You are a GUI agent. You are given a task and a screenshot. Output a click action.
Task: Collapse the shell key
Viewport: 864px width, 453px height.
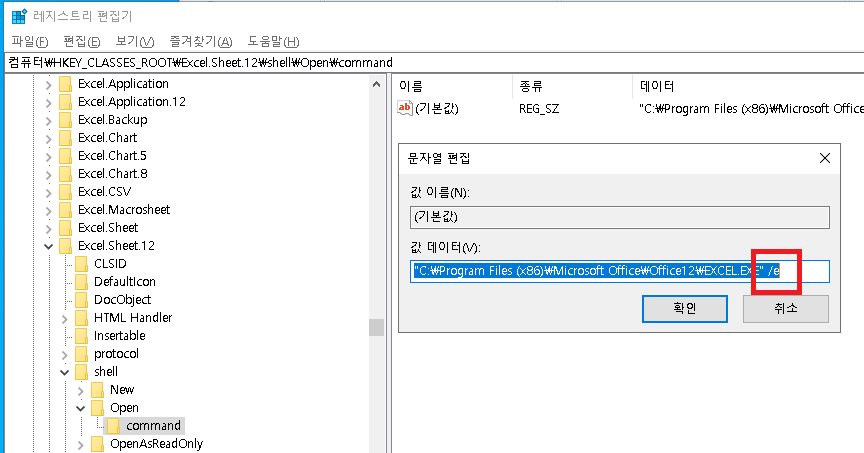tap(64, 373)
